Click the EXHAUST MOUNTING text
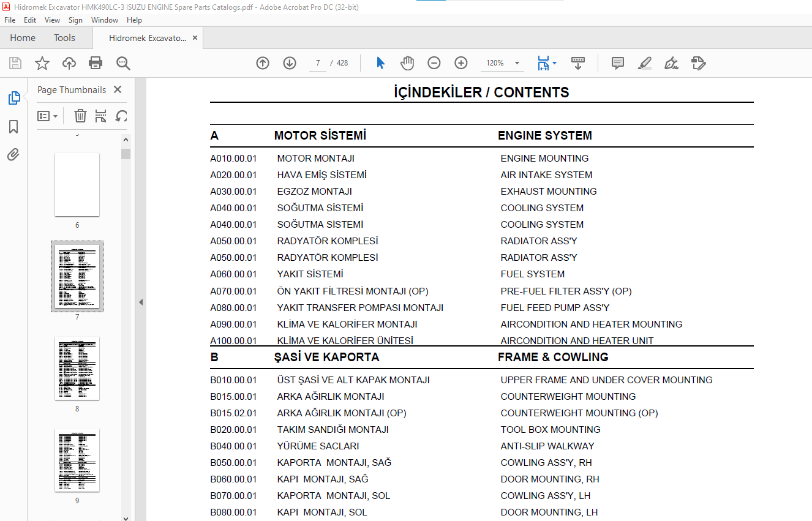812x521 pixels. pos(549,191)
